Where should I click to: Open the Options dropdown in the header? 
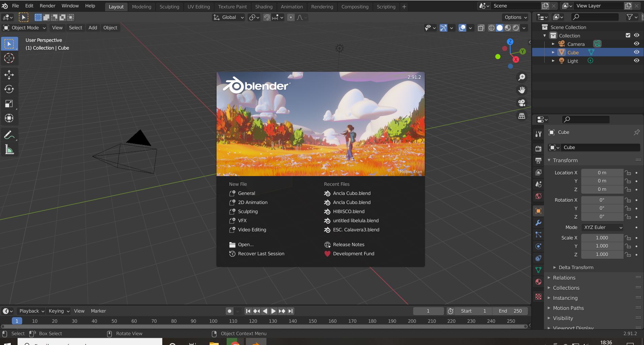[x=516, y=18]
